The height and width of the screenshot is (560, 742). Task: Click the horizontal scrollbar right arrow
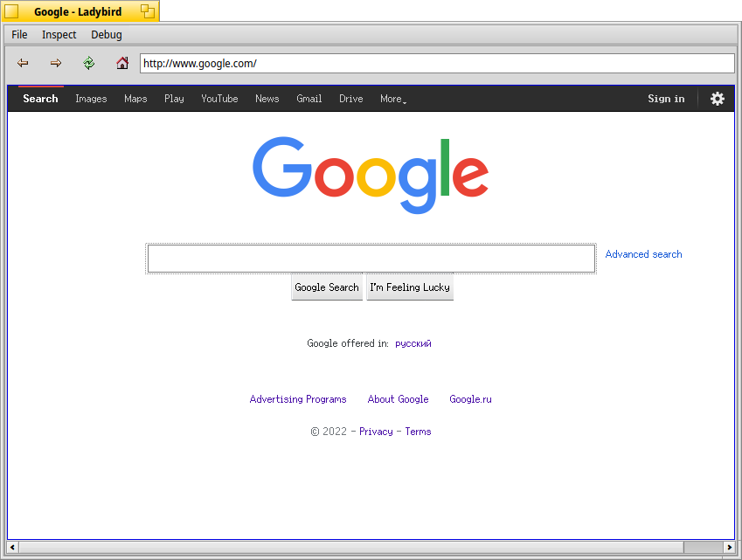click(x=729, y=547)
